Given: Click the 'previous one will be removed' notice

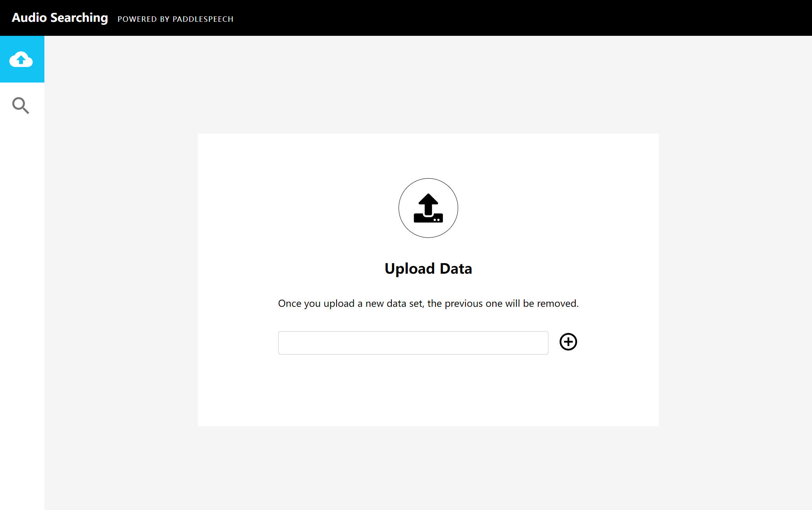Looking at the screenshot, I should coord(428,303).
